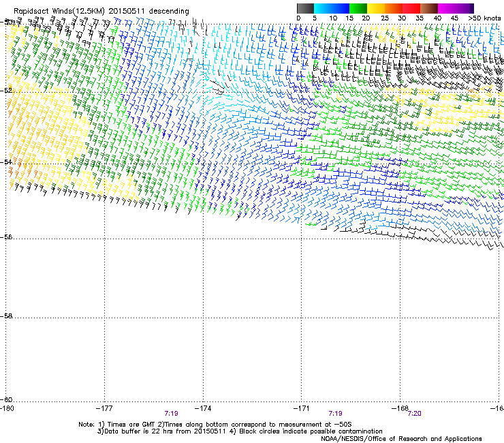Image resolution: width=504 pixels, height=443 pixels.
Task: Click the green 15-20 knots legend color
Action: [x=358, y=8]
